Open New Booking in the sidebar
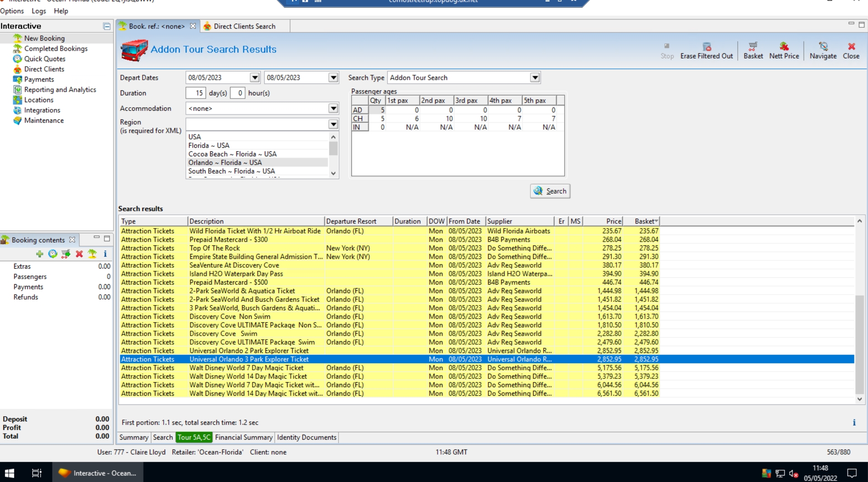868x482 pixels. click(44, 38)
